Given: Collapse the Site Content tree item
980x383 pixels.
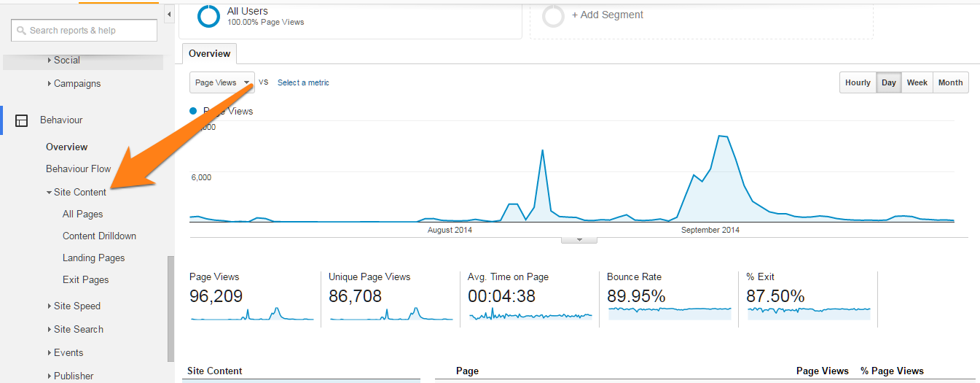Looking at the screenshot, I should tap(77, 193).
